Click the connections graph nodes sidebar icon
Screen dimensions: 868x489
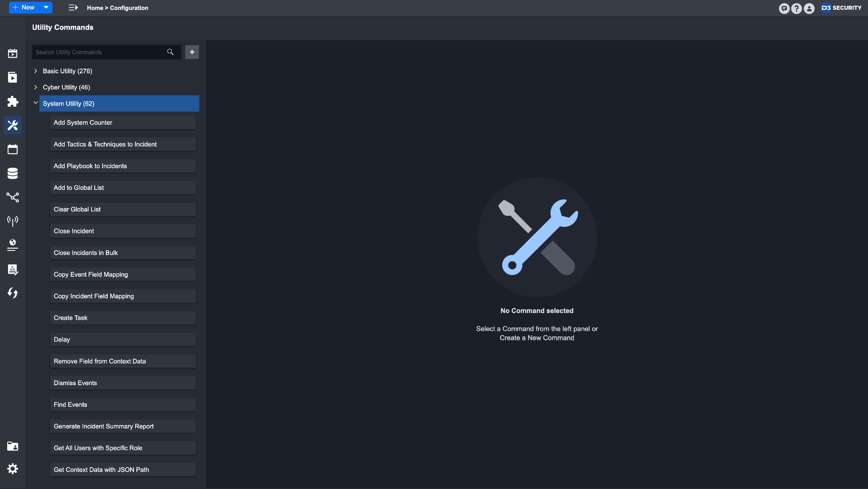pyautogui.click(x=13, y=197)
